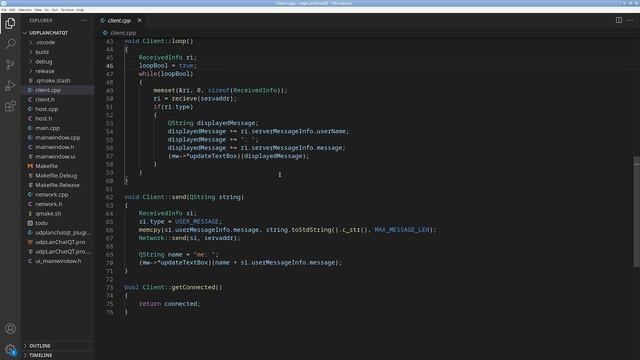Viewport: 640px width, 360px height.
Task: Open the File menu
Action: coord(4,10)
